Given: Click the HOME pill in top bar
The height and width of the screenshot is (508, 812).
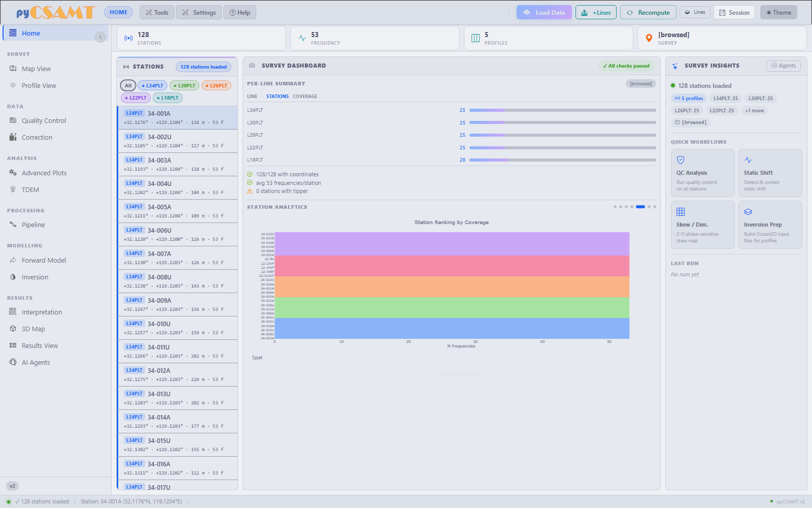Looking at the screenshot, I should pos(119,12).
